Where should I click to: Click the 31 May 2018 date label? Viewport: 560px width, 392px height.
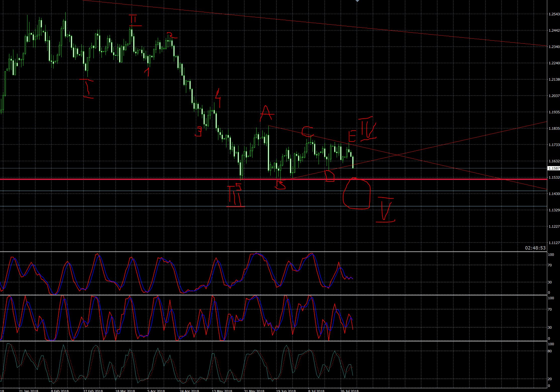(254, 390)
